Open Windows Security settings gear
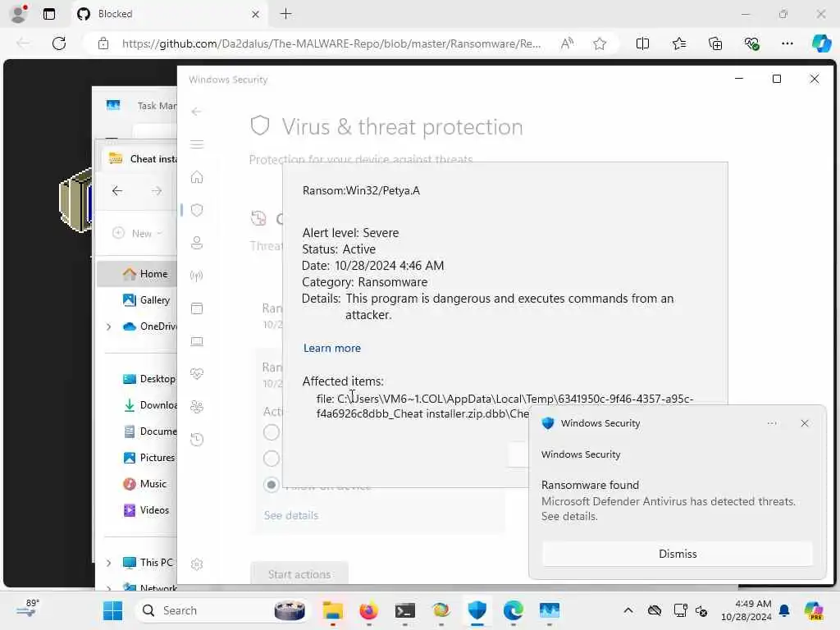The width and height of the screenshot is (840, 630). click(197, 564)
